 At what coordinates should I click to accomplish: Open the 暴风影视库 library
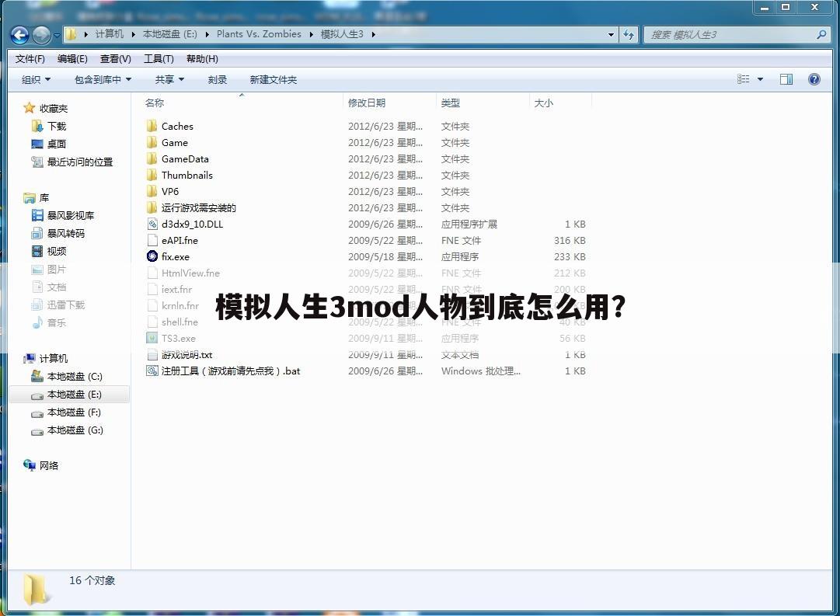coord(70,215)
